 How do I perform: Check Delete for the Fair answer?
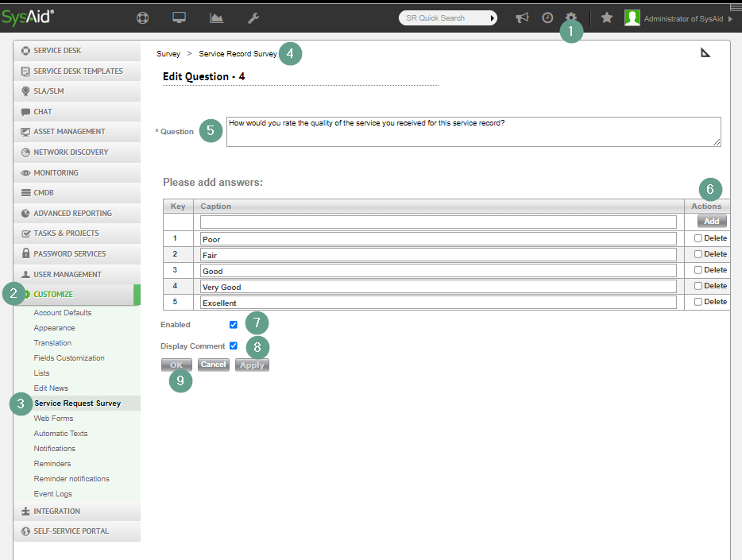coord(698,254)
